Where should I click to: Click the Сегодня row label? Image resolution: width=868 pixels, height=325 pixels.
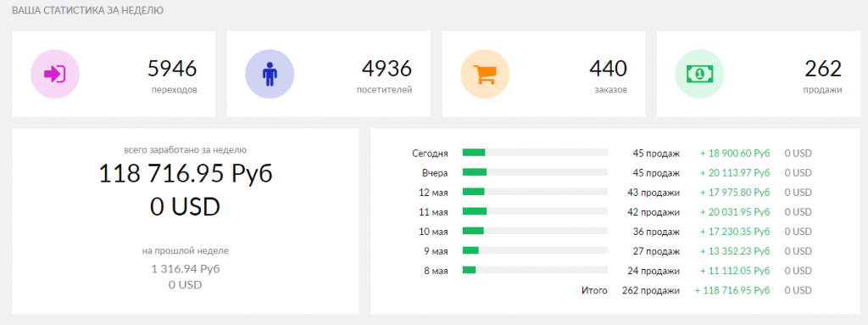(x=430, y=154)
